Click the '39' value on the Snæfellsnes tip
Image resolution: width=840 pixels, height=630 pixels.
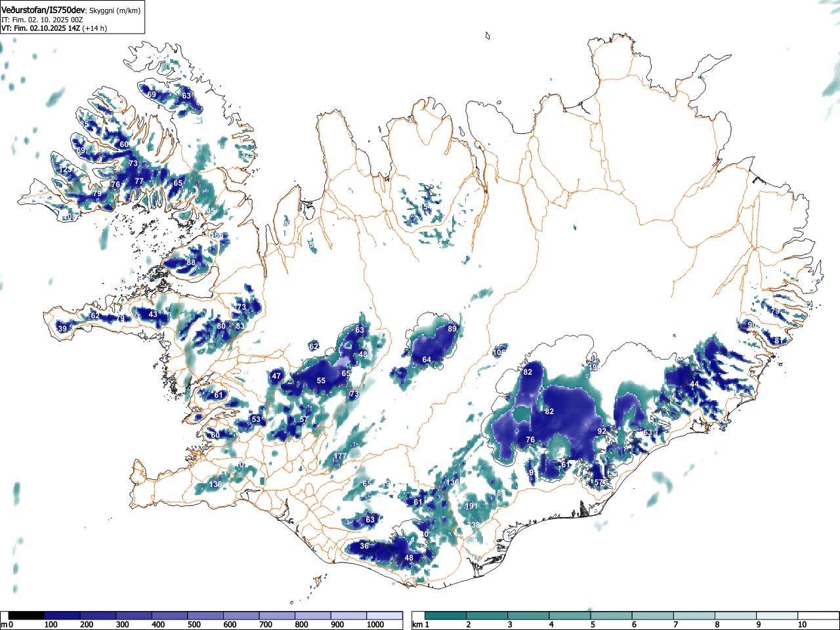click(x=62, y=329)
